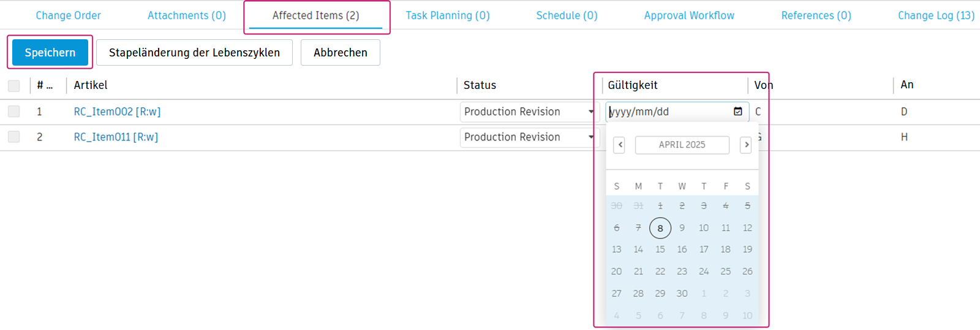
Task: Click the Abbrechen button
Action: point(341,53)
